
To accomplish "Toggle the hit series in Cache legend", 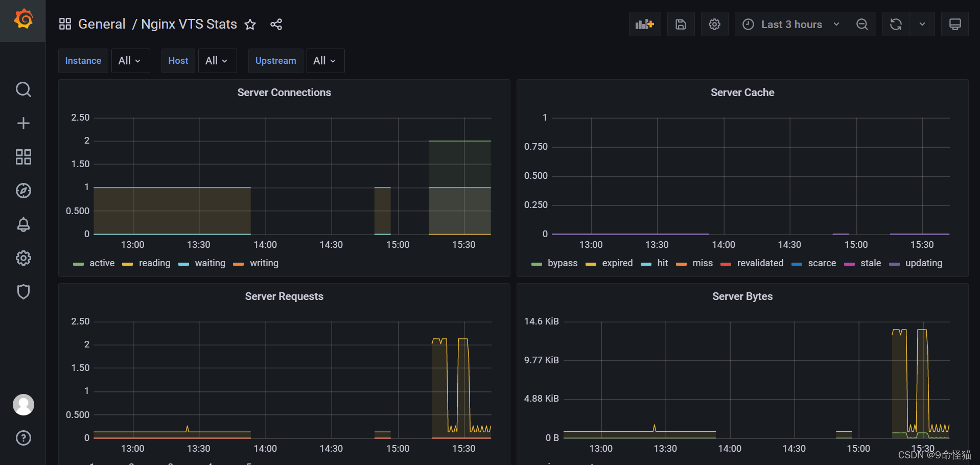I will pyautogui.click(x=663, y=263).
